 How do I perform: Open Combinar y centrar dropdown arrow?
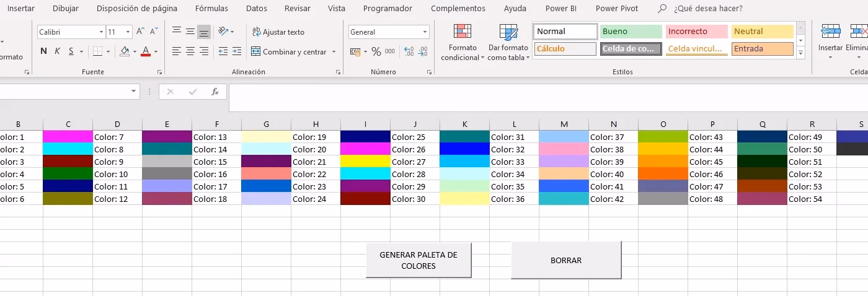tap(334, 51)
